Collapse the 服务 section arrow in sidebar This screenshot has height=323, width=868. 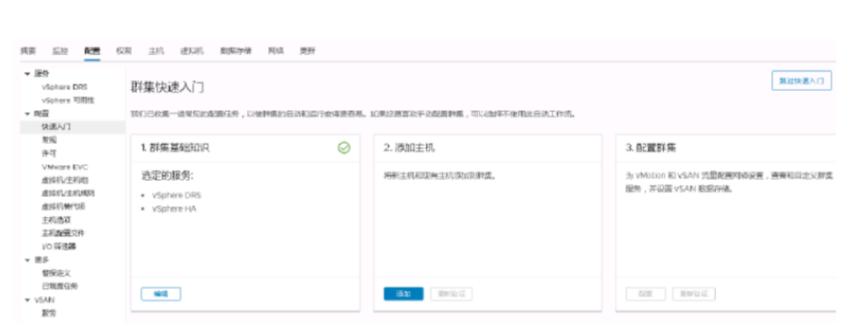27,74
